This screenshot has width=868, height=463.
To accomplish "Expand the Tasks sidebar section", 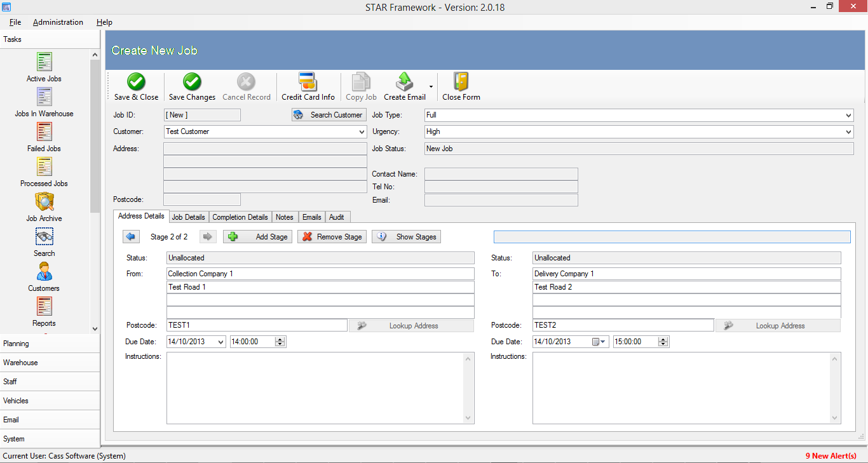I will click(x=50, y=39).
